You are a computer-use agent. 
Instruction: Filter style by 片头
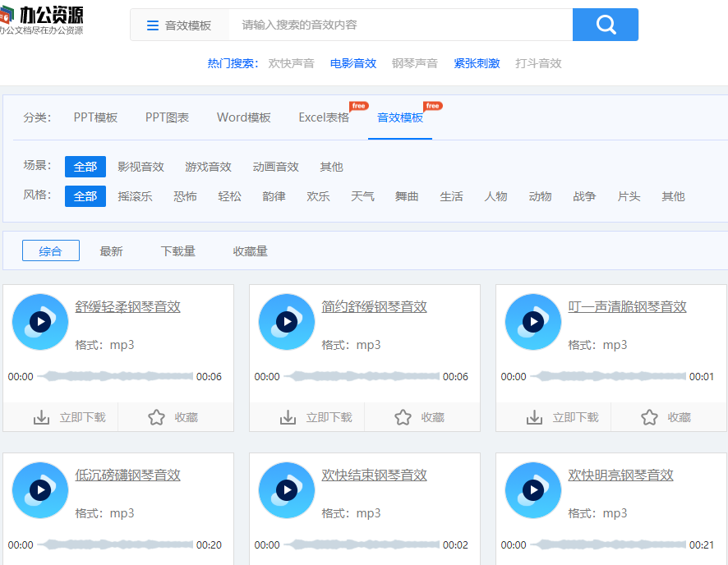(x=629, y=196)
